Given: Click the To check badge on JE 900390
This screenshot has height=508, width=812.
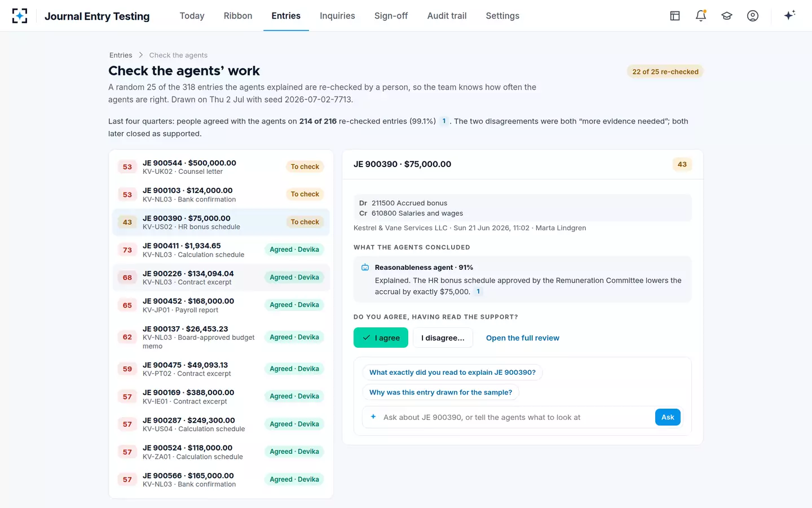Looking at the screenshot, I should click(304, 222).
